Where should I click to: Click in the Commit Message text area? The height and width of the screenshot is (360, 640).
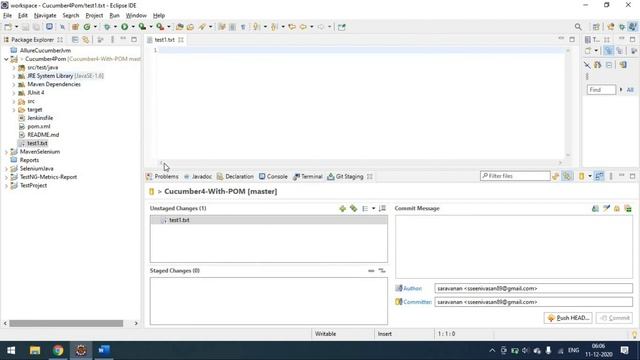(514, 247)
